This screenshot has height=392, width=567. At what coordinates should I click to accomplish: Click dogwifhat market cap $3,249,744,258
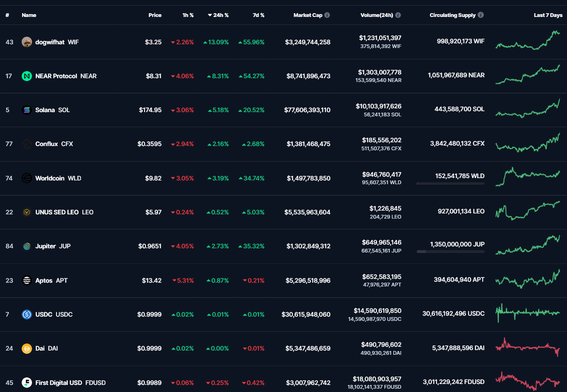pyautogui.click(x=308, y=42)
